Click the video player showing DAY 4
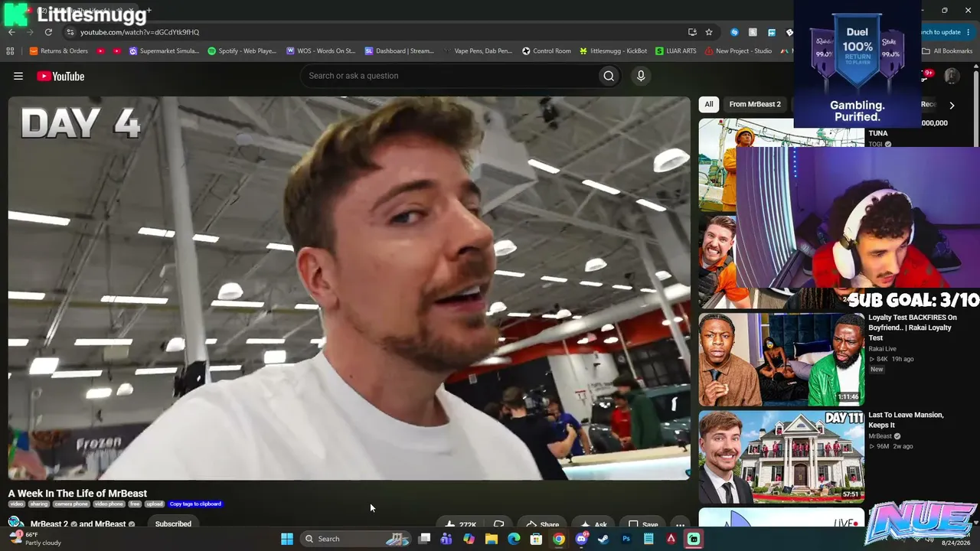The width and height of the screenshot is (980, 551). pos(349,288)
